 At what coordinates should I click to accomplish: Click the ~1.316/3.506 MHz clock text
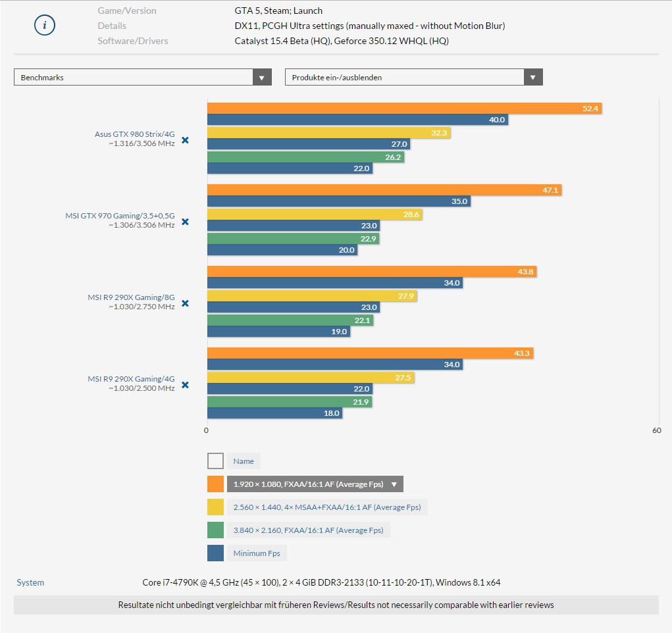(x=142, y=143)
